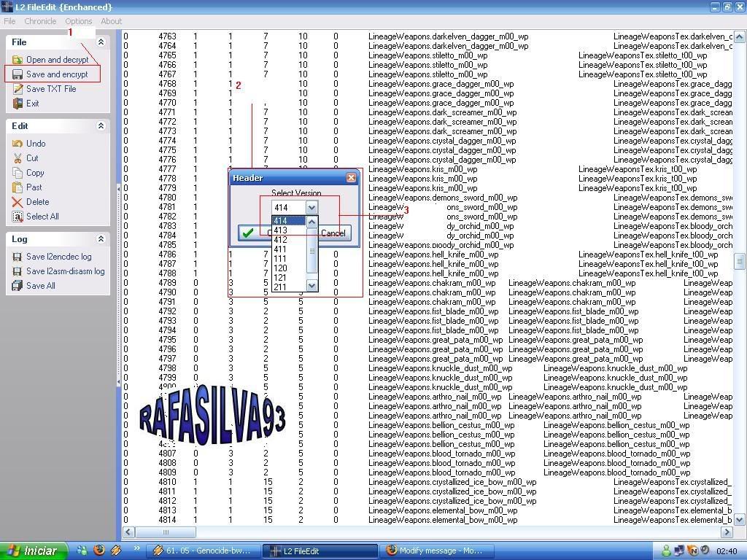Choose 412 in the version list
Image resolution: width=747 pixels, height=560 pixels.
click(x=289, y=240)
